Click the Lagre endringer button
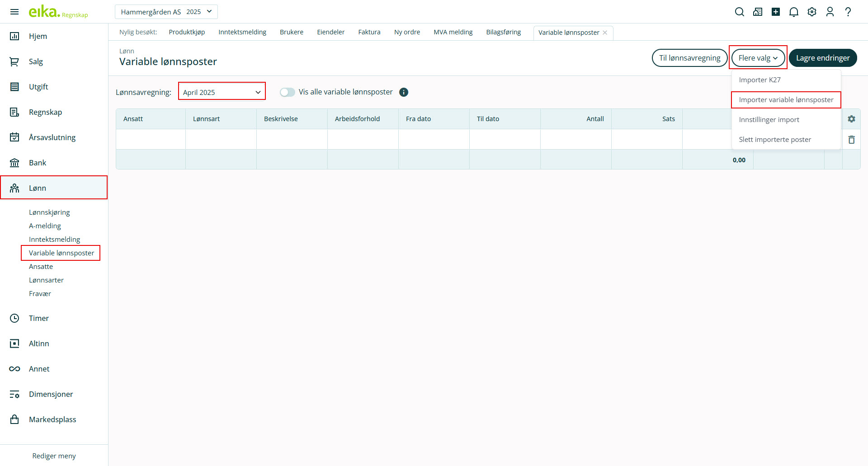 click(822, 58)
